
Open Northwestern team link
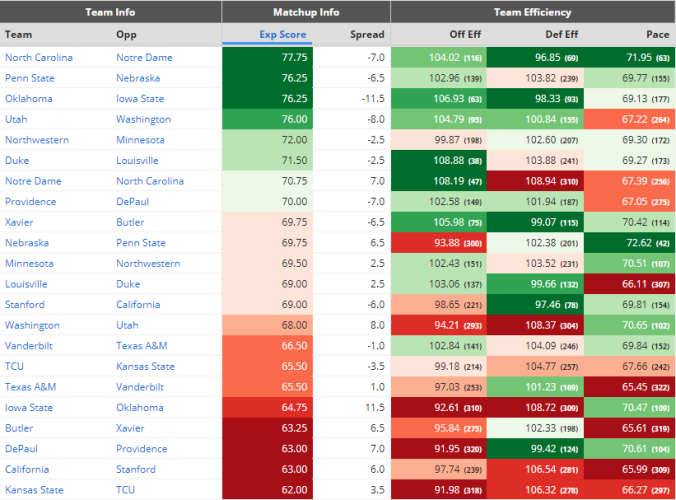tap(37, 140)
